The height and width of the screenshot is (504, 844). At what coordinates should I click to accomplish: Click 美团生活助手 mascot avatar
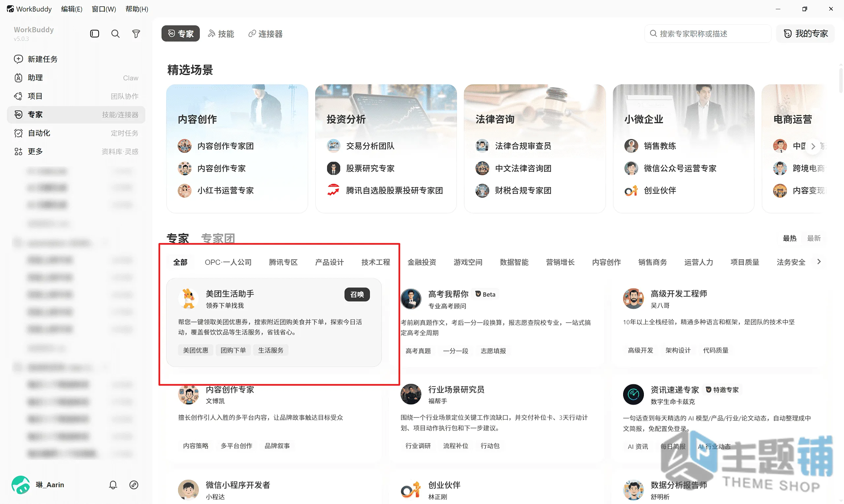pos(188,299)
